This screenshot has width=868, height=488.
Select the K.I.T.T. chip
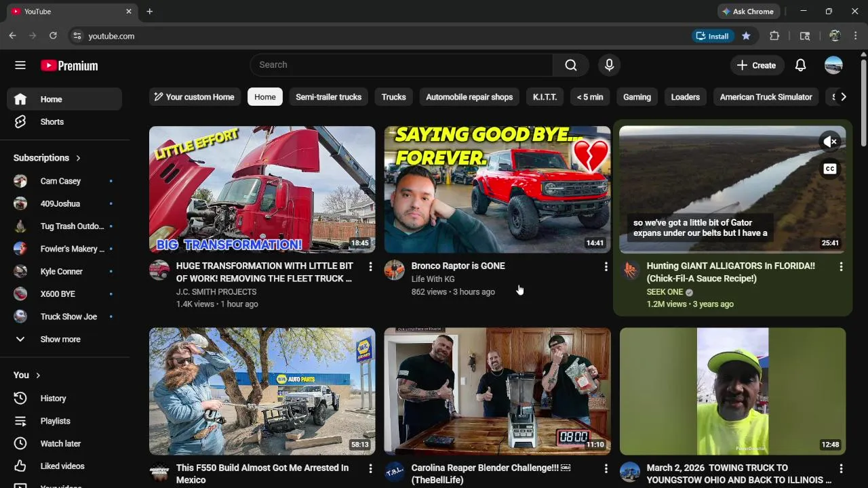point(545,97)
